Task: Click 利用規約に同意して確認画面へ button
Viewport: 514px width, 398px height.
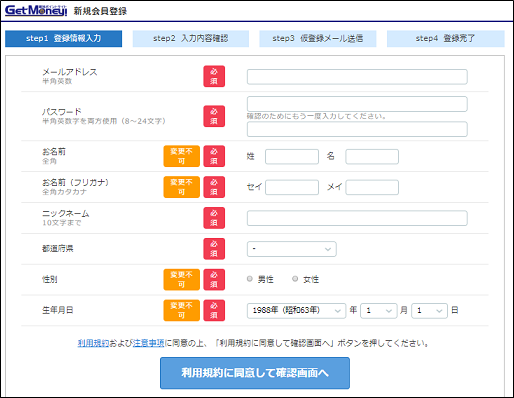Action: click(255, 373)
